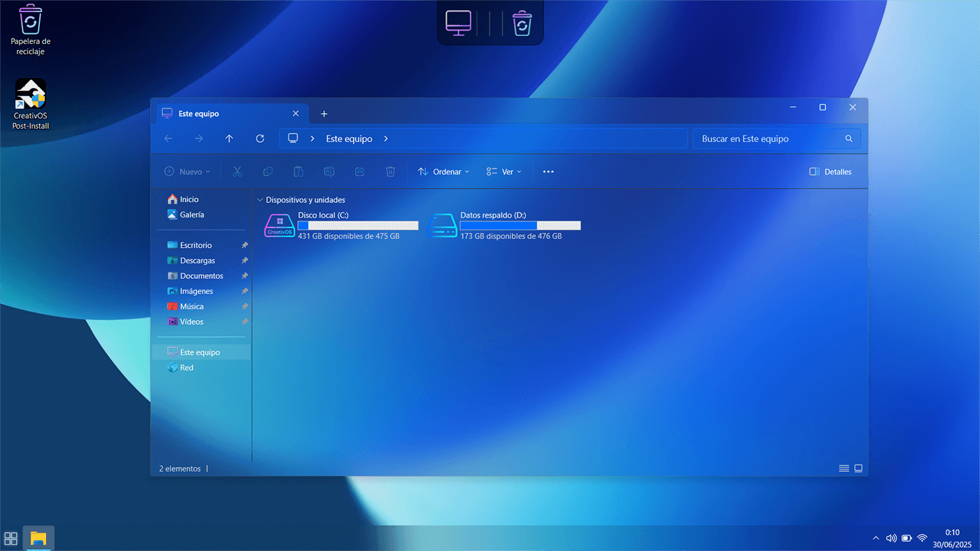The width and height of the screenshot is (980, 551).
Task: Switch to details list view layout
Action: pyautogui.click(x=844, y=468)
